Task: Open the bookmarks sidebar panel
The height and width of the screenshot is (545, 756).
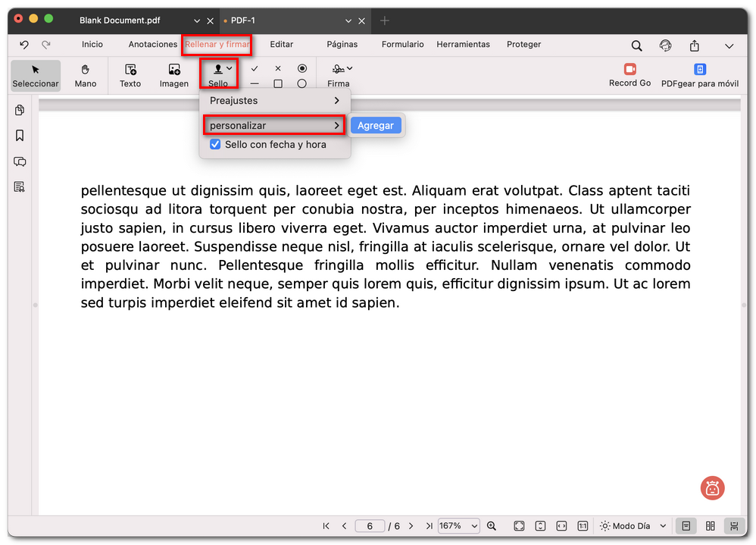Action: [20, 136]
